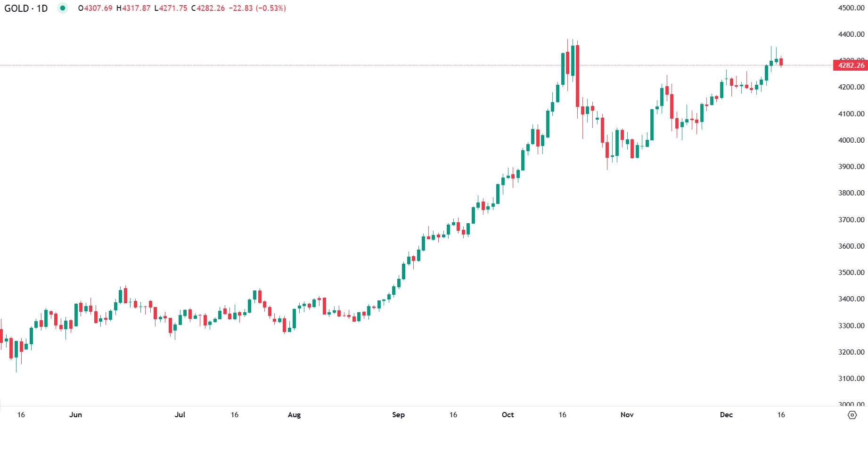868x453 pixels.
Task: Click the green market status dot
Action: pyautogui.click(x=63, y=8)
